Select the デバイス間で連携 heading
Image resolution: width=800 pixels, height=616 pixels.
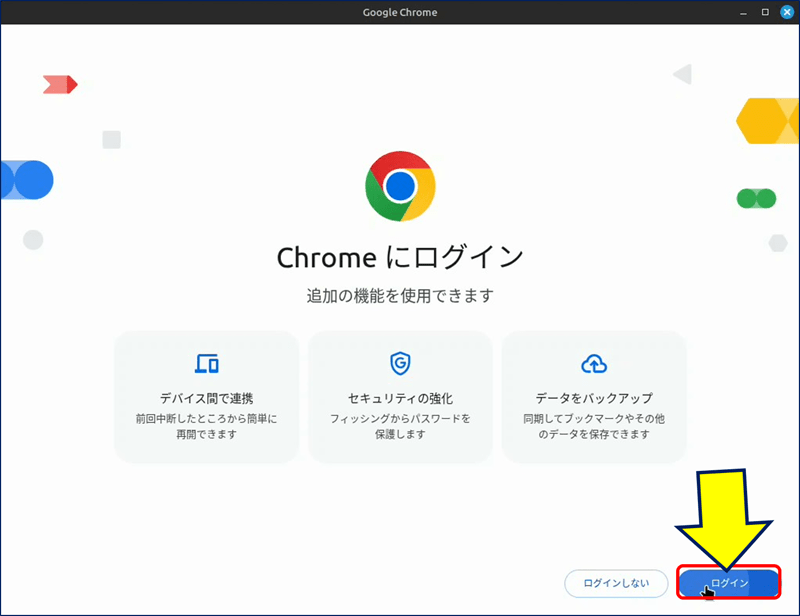click(207, 398)
